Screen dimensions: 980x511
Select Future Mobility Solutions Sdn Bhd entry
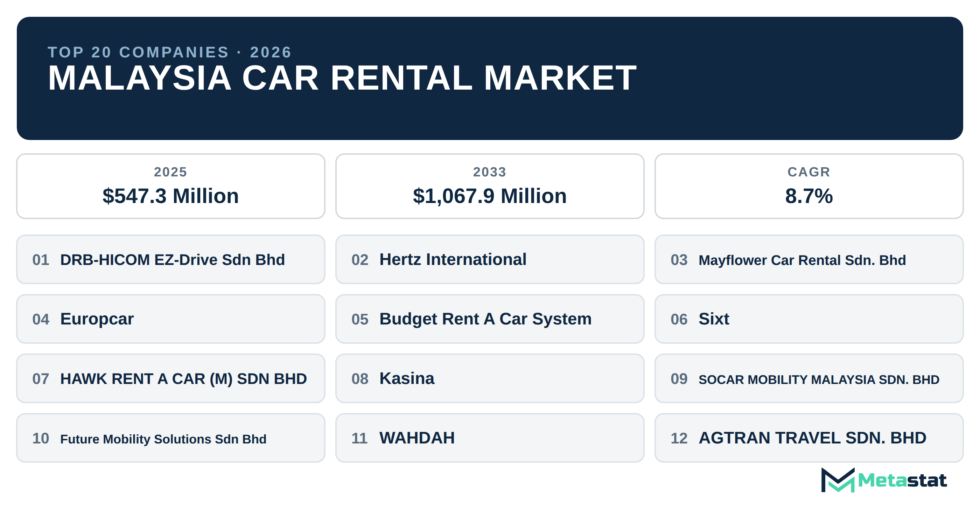tap(171, 438)
